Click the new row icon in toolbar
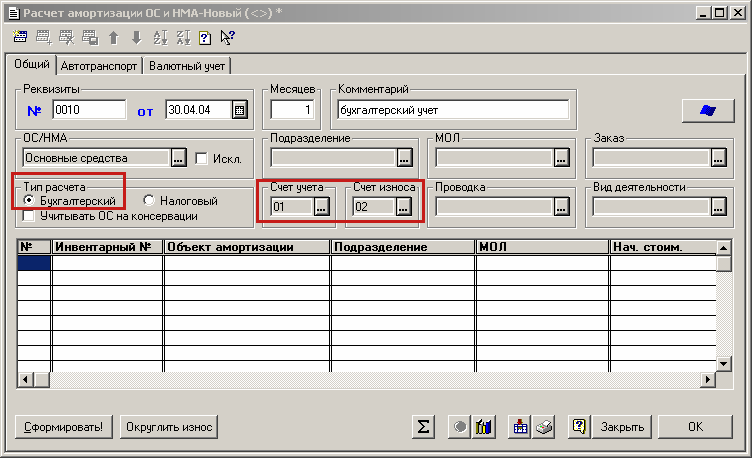The image size is (752, 458). tap(21, 38)
